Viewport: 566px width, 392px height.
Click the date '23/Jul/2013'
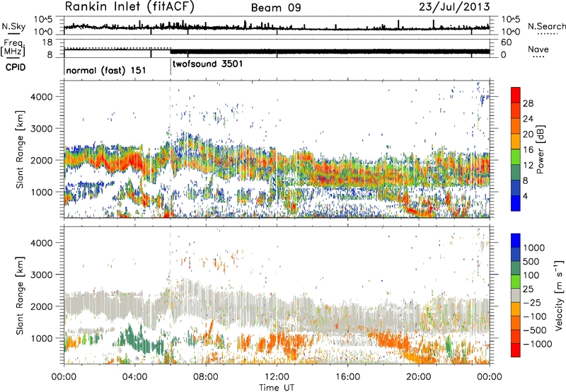click(x=454, y=7)
